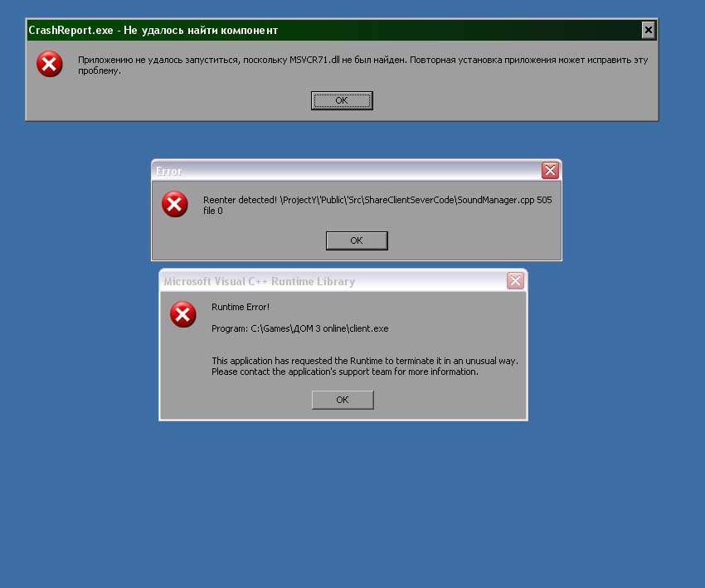705x588 pixels.
Task: Click the error icon beside Runtime Error!
Action: pyautogui.click(x=182, y=314)
